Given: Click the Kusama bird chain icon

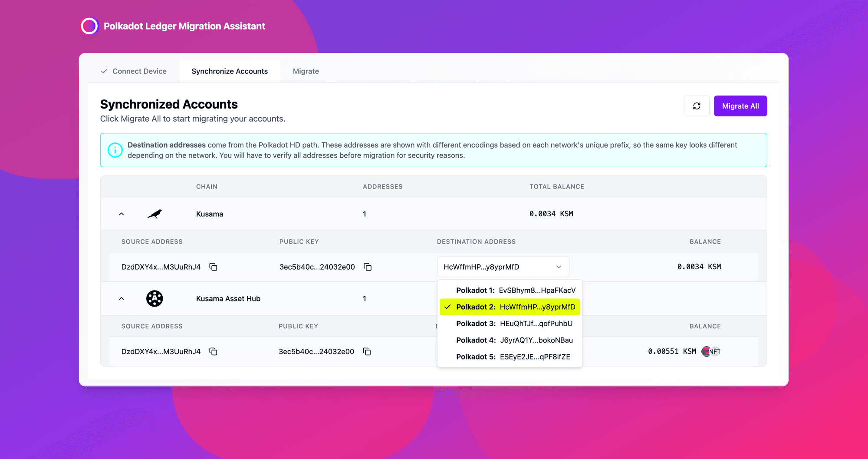Looking at the screenshot, I should [155, 214].
